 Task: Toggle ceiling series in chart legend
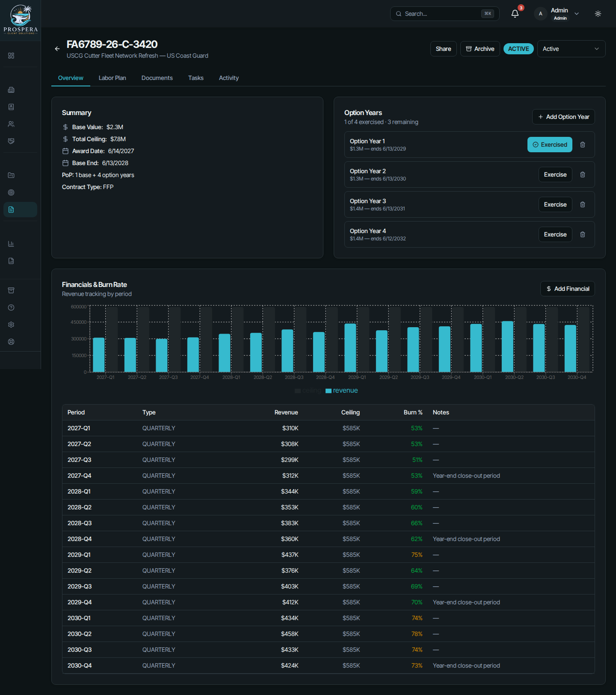coord(308,390)
